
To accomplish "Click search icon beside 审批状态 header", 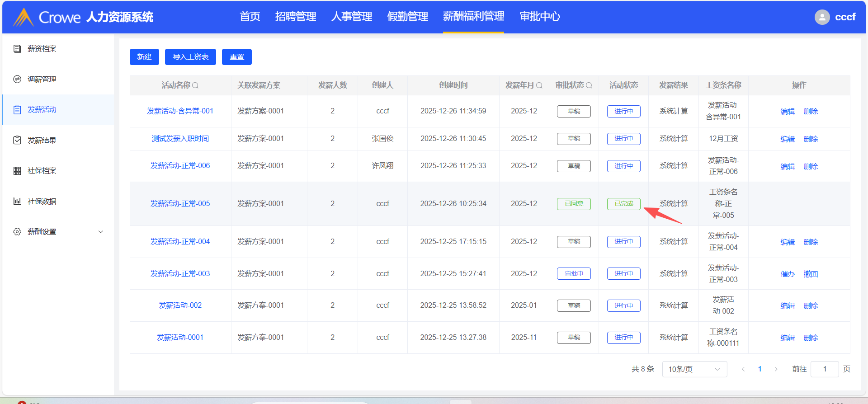I will [589, 85].
